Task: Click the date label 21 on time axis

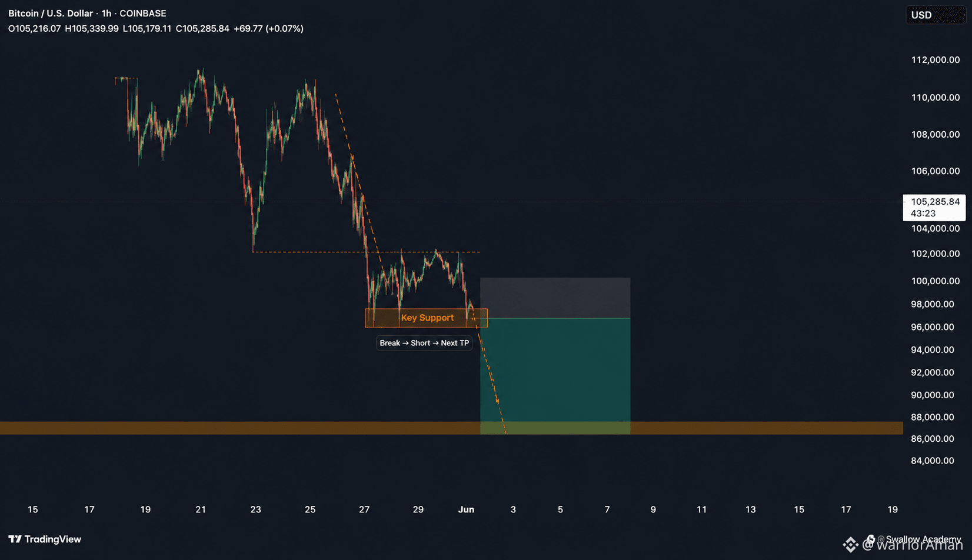Action: tap(201, 509)
